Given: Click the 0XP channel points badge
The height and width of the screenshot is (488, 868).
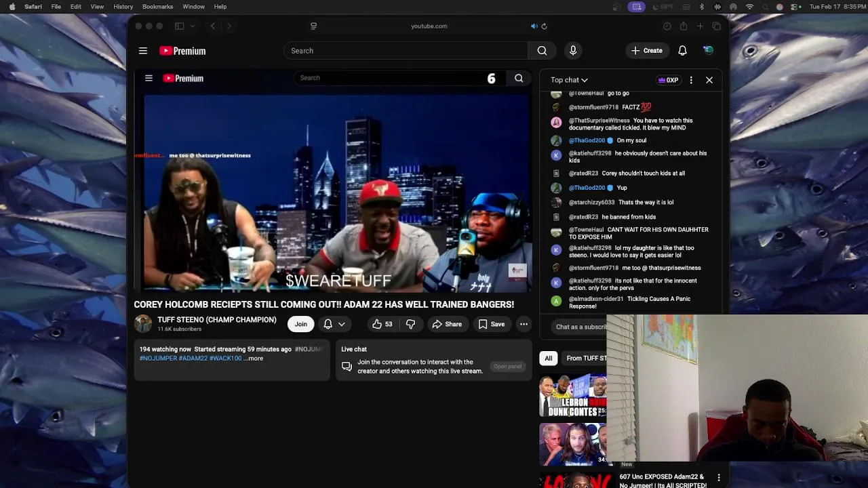Looking at the screenshot, I should (x=668, y=80).
